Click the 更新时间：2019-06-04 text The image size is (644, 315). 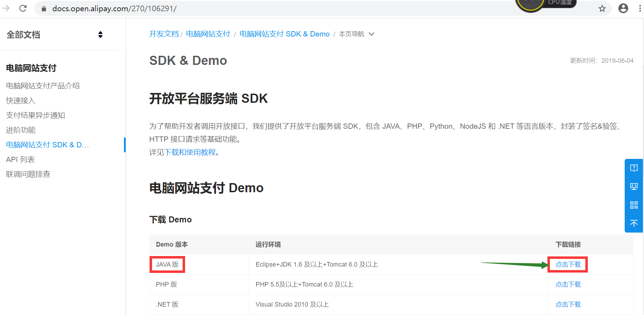pyautogui.click(x=602, y=61)
